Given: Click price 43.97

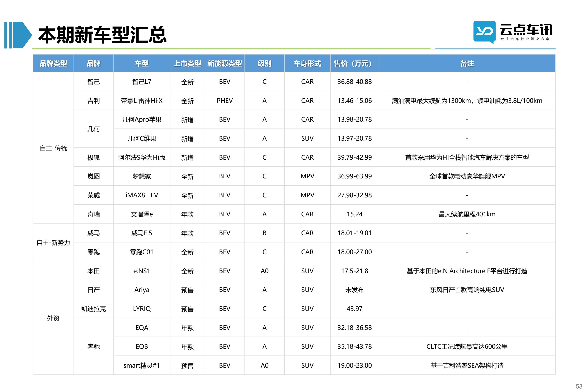Looking at the screenshot, I should point(354,309).
